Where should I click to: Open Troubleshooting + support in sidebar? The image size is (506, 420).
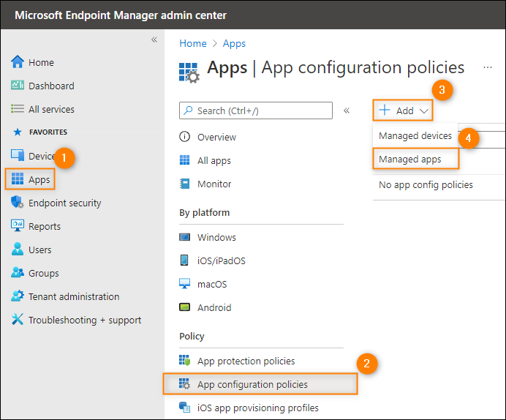[x=85, y=320]
